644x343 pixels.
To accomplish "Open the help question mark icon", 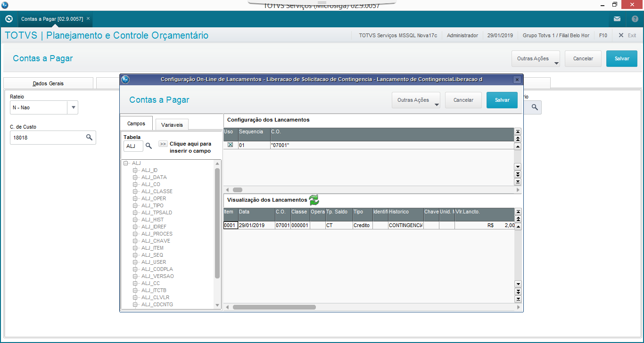I will (x=635, y=19).
